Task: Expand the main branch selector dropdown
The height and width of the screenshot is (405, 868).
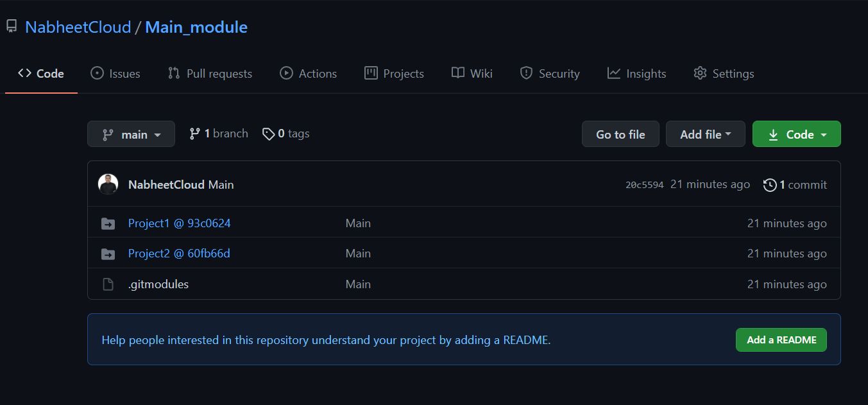Action: [x=131, y=134]
